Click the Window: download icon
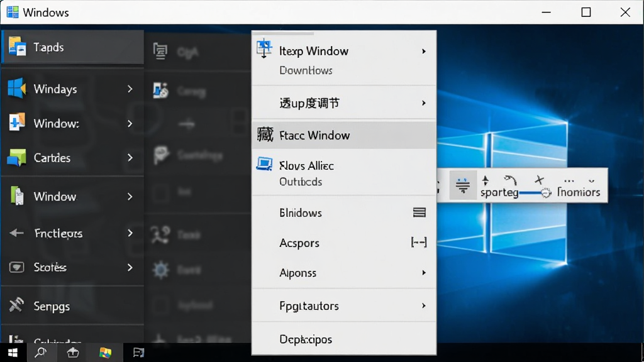Viewport: 644px width, 362px height. 17,123
